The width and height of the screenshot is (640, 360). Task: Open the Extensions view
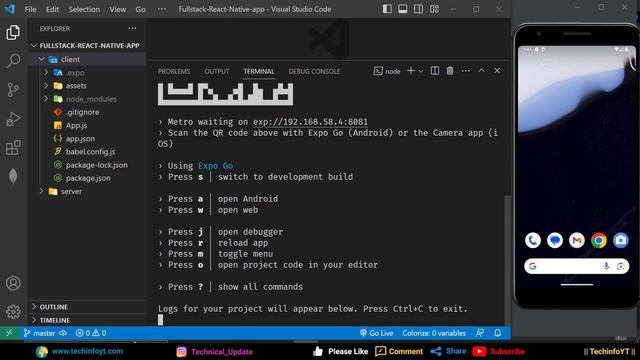(13, 148)
